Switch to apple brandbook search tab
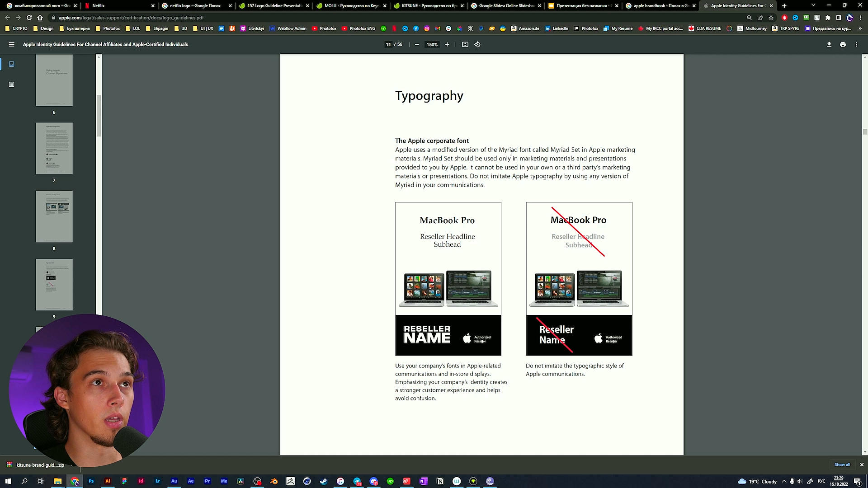 tap(660, 6)
